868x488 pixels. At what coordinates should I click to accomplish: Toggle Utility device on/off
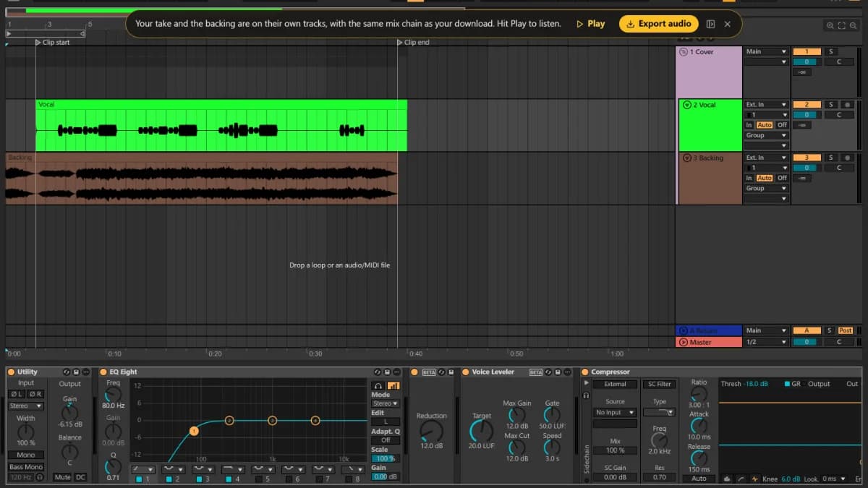pyautogui.click(x=12, y=372)
